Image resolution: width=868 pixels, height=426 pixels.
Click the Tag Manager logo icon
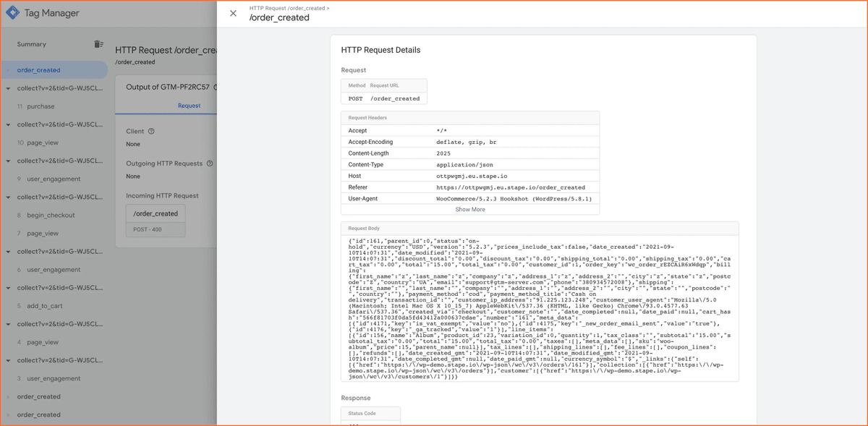click(x=13, y=12)
